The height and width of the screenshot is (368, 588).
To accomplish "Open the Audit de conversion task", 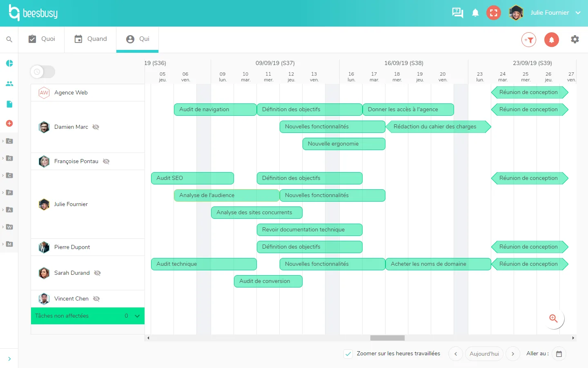I will click(268, 281).
